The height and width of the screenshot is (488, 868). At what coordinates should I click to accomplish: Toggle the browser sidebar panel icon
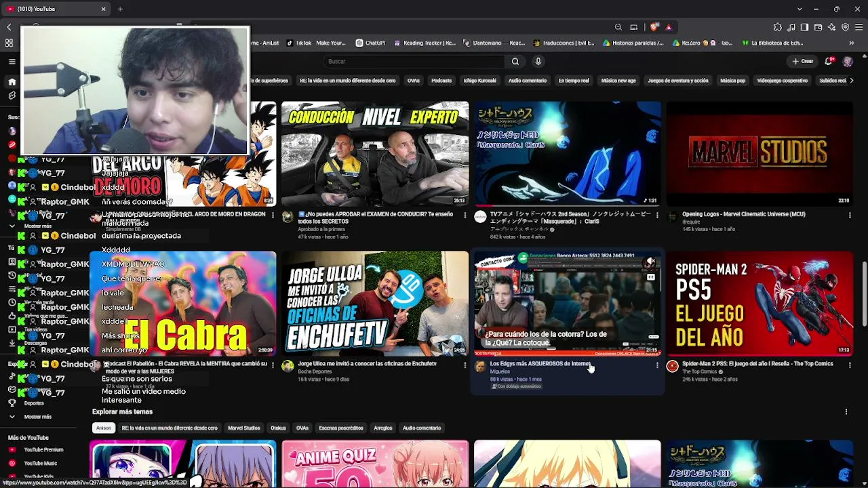(804, 27)
